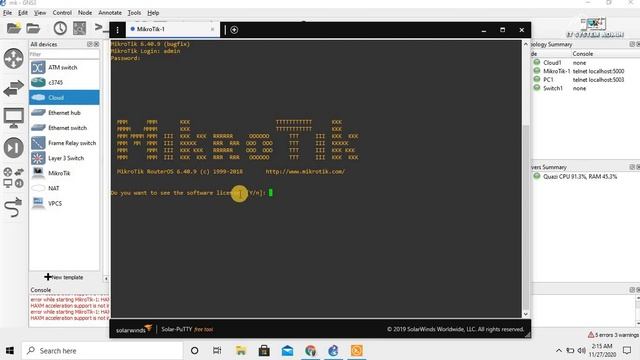The image size is (640, 360).
Task: Open the Node menu
Action: pos(85,13)
